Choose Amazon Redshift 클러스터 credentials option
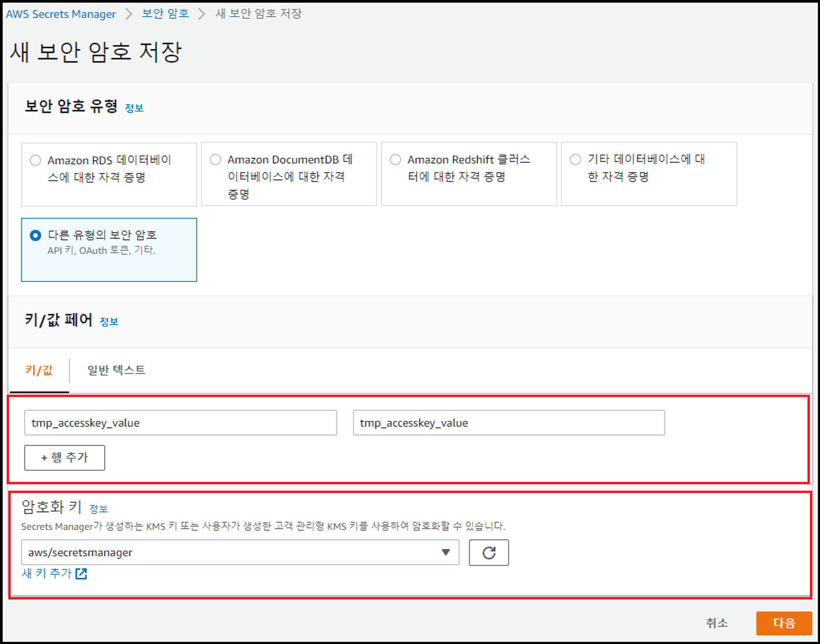 [469, 174]
